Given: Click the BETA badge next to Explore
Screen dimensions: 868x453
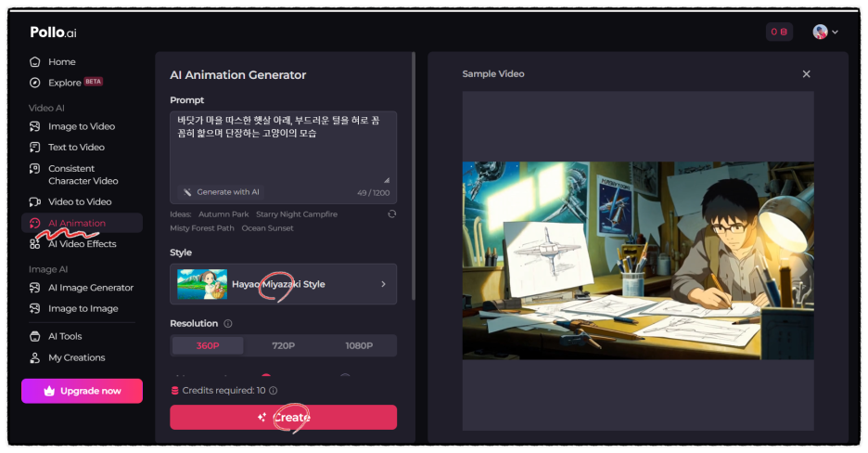Looking at the screenshot, I should (93, 82).
